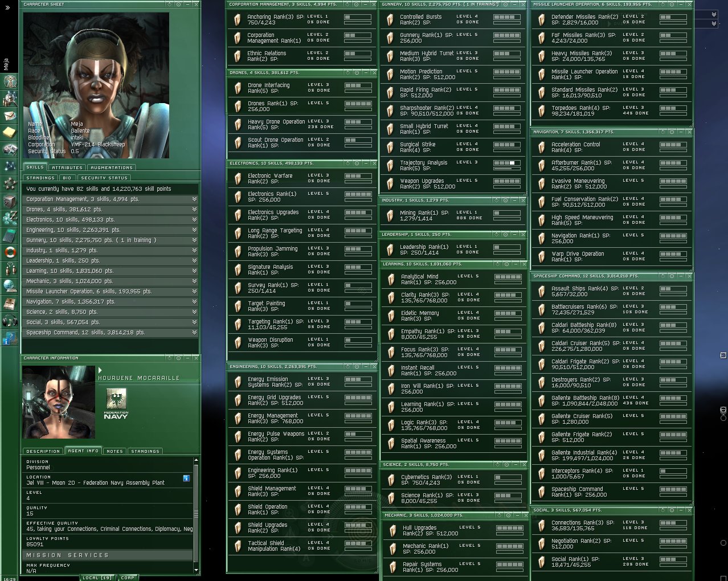Click the Agent Info panel scrollbar
728x581 pixels.
tap(196, 514)
